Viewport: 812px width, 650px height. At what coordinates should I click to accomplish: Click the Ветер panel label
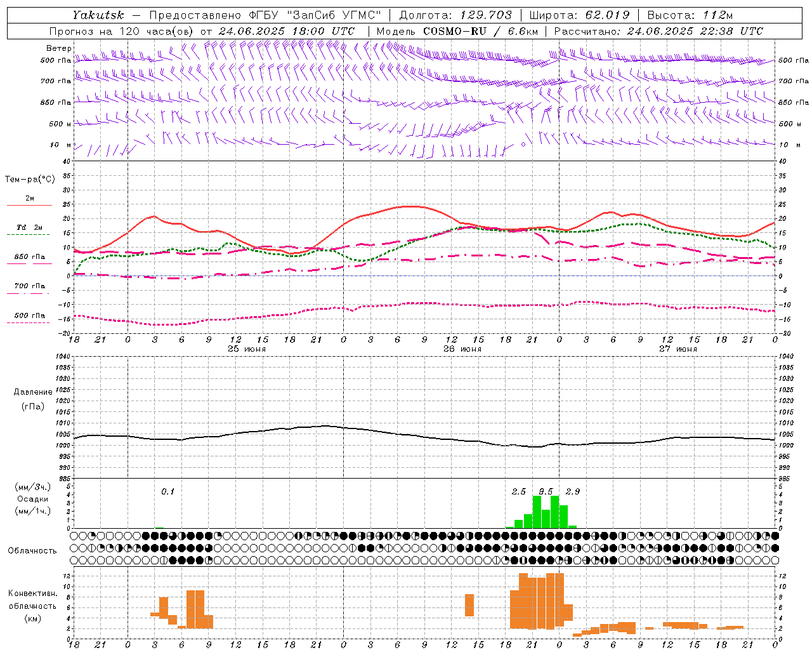pyautogui.click(x=58, y=48)
